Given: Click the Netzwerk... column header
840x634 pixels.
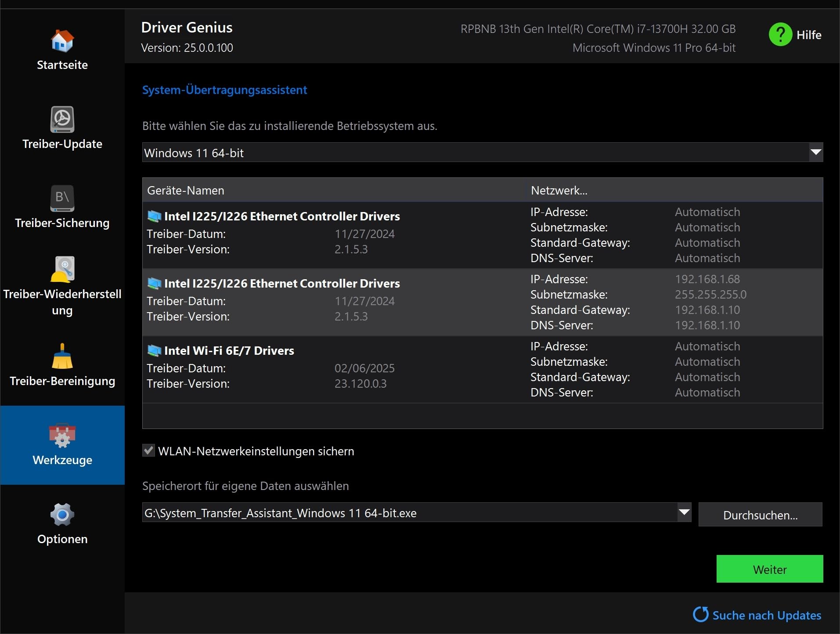Looking at the screenshot, I should pyautogui.click(x=674, y=190).
